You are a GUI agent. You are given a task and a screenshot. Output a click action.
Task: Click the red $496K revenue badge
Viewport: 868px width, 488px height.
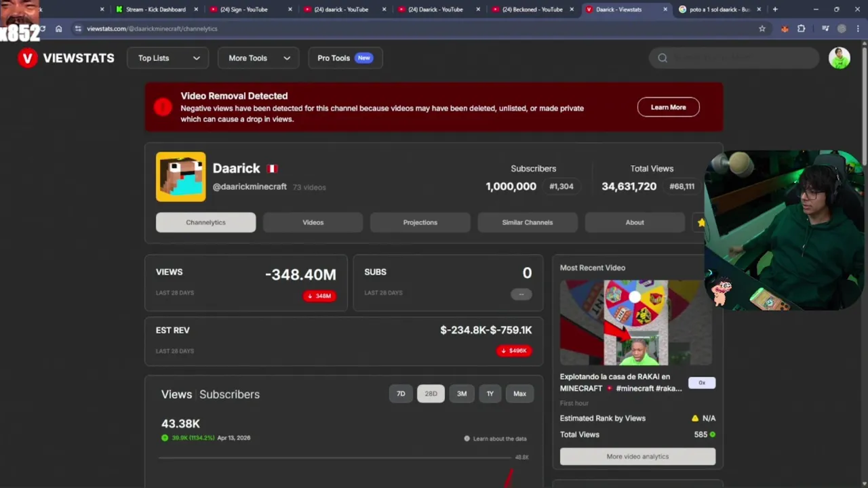click(x=514, y=351)
